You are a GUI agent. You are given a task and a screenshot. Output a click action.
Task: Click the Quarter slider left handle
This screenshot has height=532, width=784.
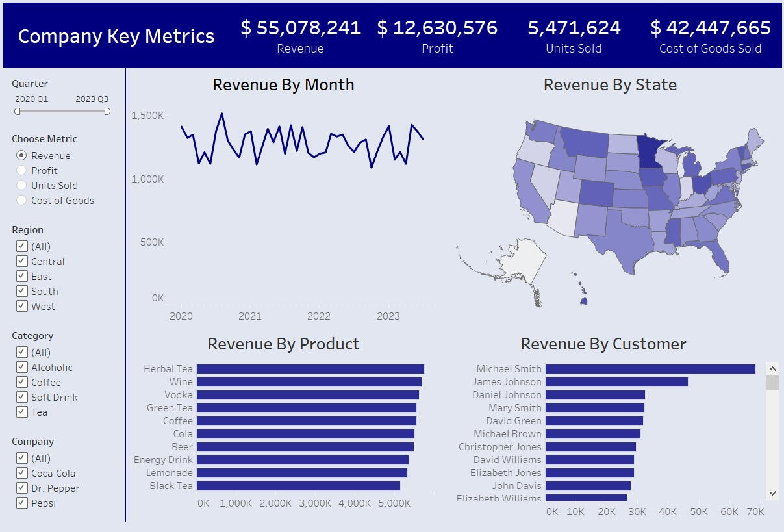[x=18, y=111]
